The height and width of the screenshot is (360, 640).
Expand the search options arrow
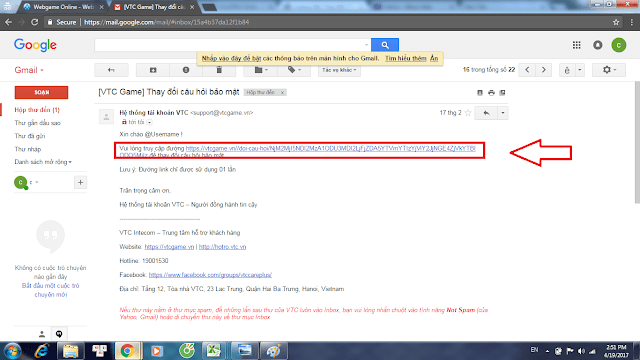click(366, 45)
